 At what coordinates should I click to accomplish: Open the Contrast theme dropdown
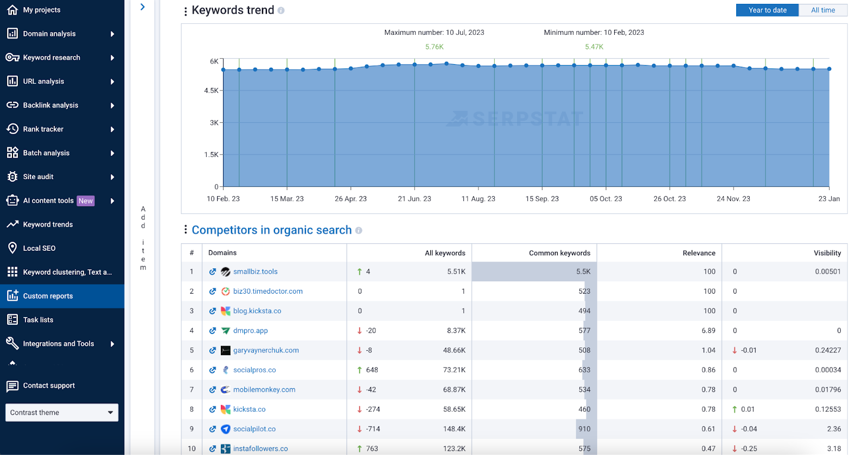(62, 413)
